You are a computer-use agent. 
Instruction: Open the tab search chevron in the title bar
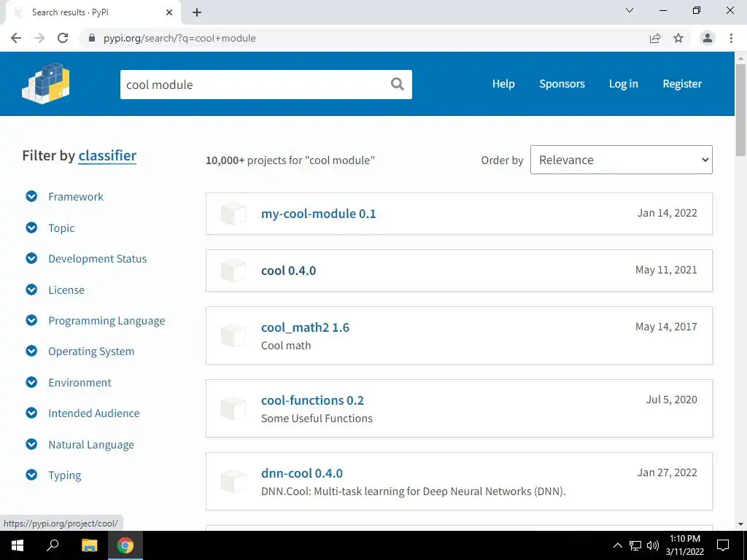click(630, 10)
